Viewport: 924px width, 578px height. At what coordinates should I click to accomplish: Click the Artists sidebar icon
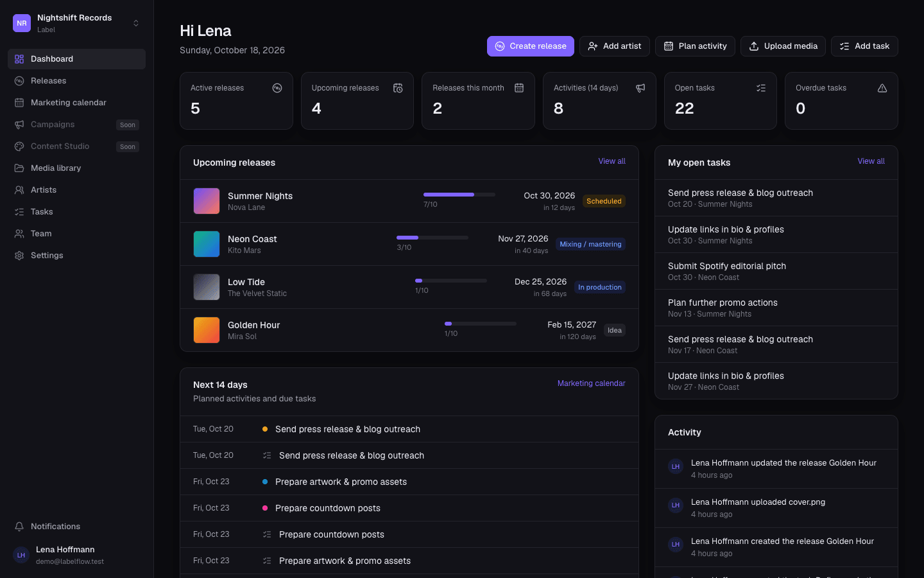click(x=19, y=190)
